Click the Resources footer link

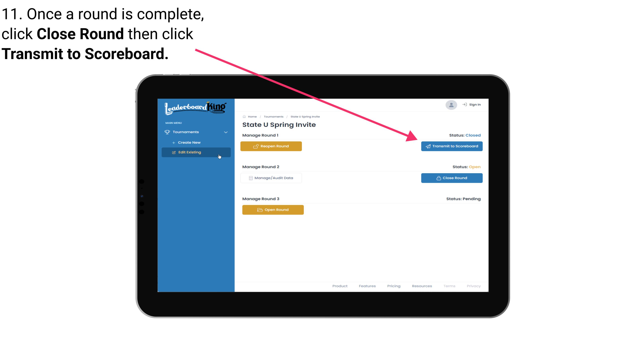(x=422, y=286)
